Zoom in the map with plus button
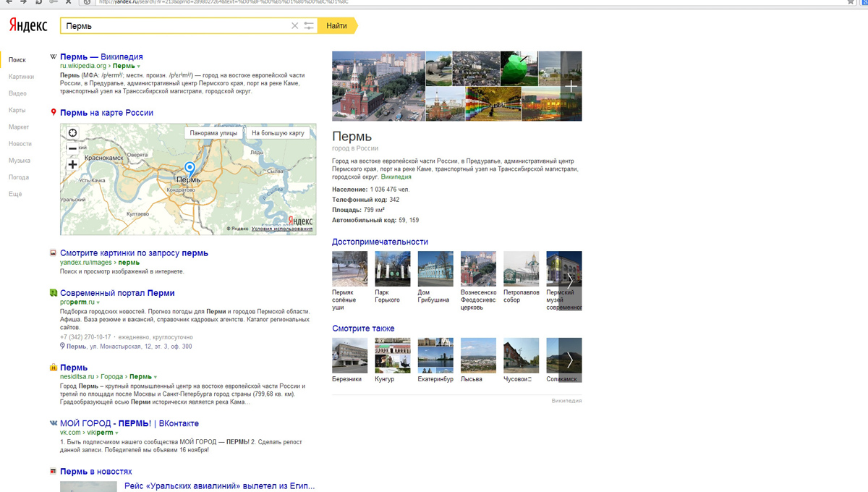The height and width of the screenshot is (492, 868). [72, 165]
